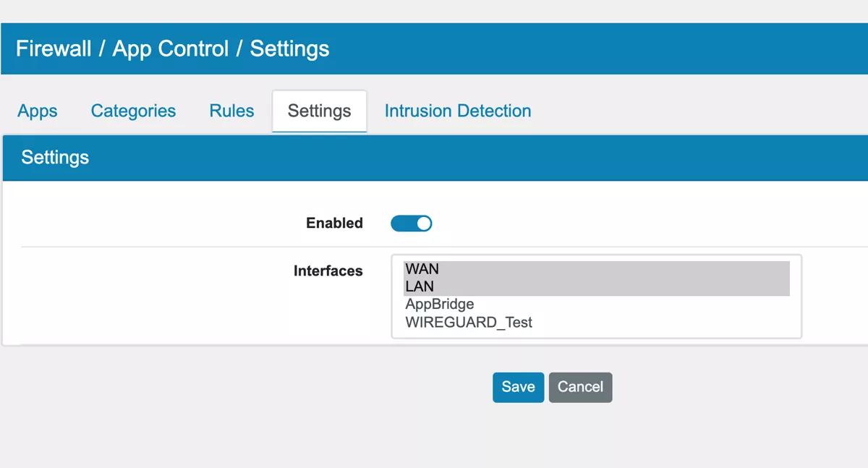Image resolution: width=868 pixels, height=468 pixels.
Task: Deselect LAN in the Interfaces list
Action: [421, 286]
